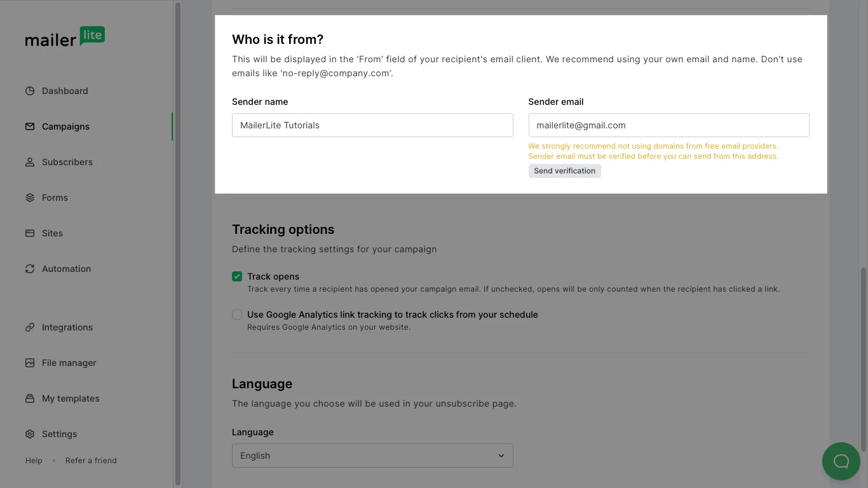The image size is (868, 488).
Task: Click the Forms layers icon
Action: pyautogui.click(x=30, y=198)
